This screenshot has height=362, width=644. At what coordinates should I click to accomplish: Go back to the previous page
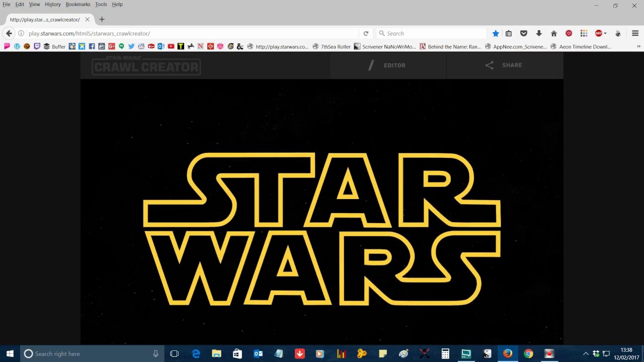tap(9, 33)
